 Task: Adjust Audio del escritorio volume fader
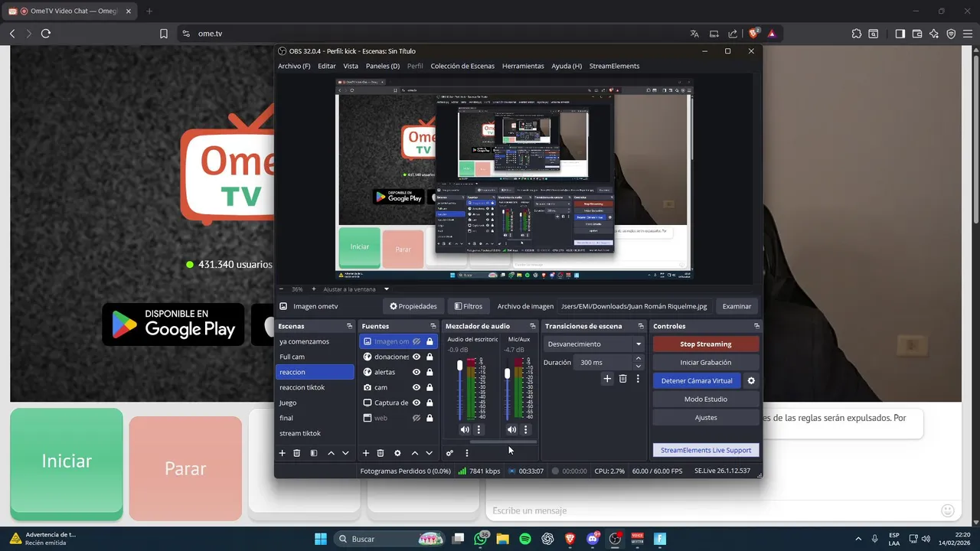coord(460,366)
